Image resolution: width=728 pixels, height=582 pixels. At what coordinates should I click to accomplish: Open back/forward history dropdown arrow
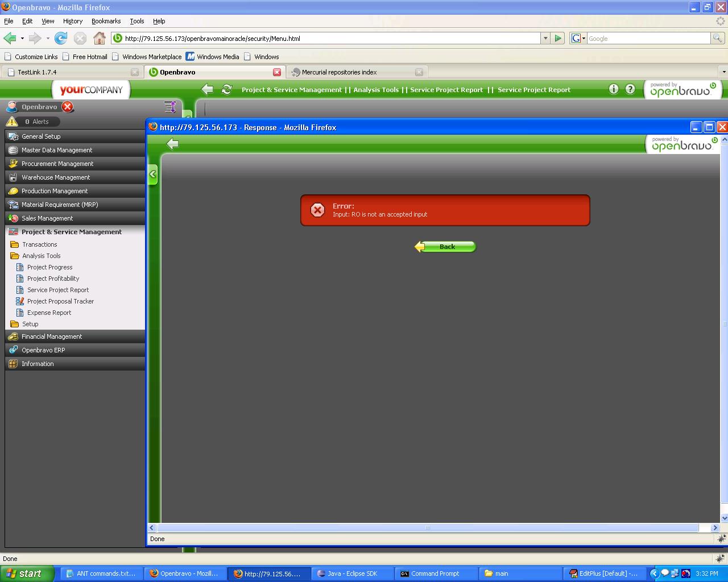coord(22,38)
